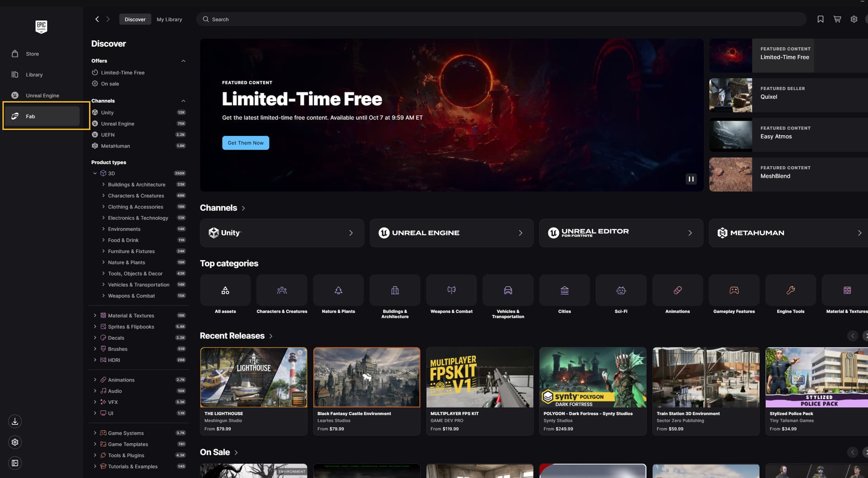The width and height of the screenshot is (868, 478).
Task: Switch to My Library tab
Action: [x=169, y=19]
